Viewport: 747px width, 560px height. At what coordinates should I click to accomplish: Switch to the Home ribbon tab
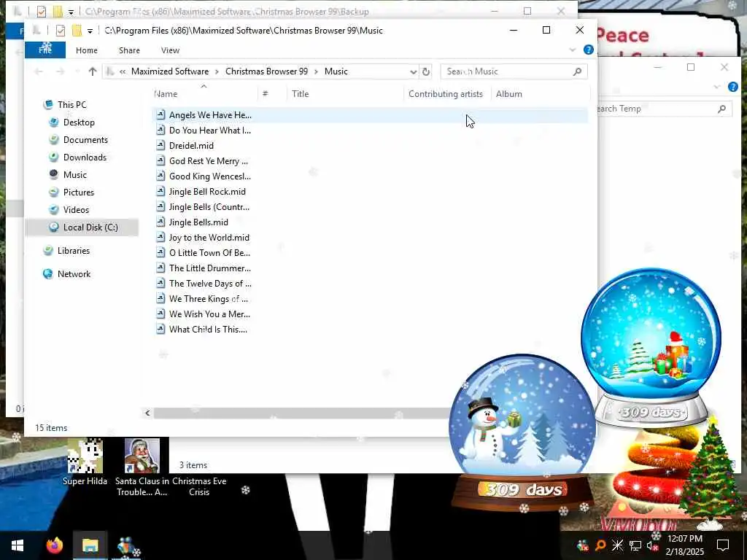(87, 50)
